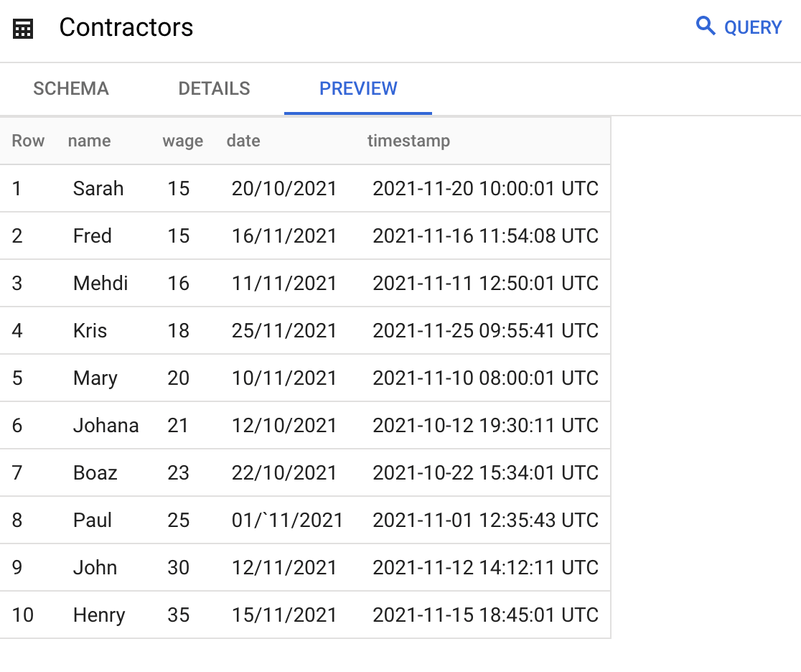Click the name column header
This screenshot has width=801, height=672.
(x=89, y=141)
